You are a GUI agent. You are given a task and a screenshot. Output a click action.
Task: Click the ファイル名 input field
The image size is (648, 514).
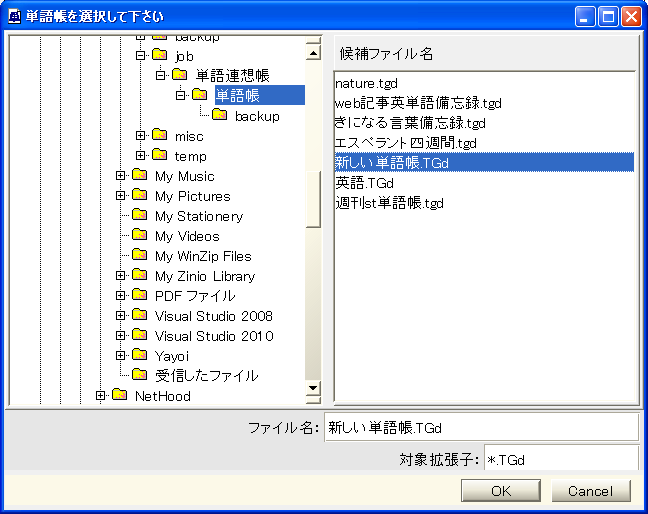pos(482,427)
